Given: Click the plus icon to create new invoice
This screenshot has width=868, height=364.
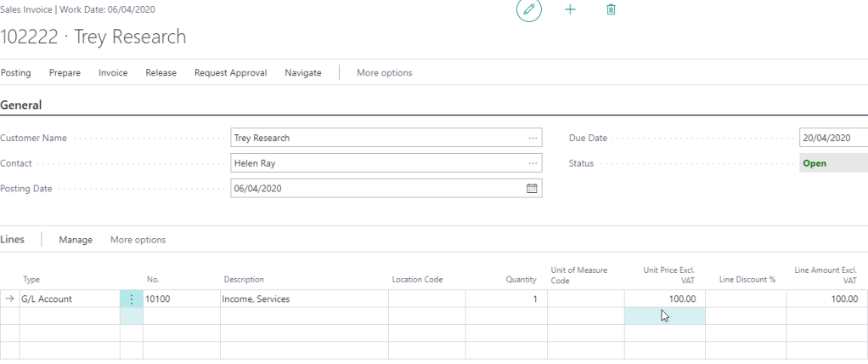Looking at the screenshot, I should 570,9.
